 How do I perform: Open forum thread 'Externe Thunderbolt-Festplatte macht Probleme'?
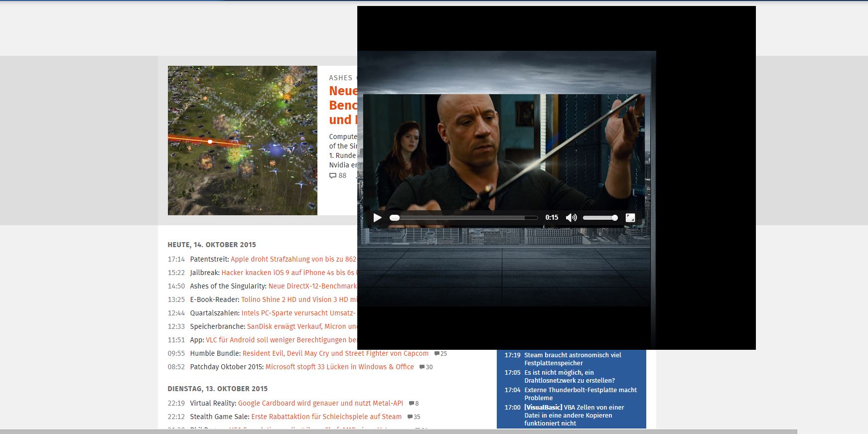tap(580, 394)
